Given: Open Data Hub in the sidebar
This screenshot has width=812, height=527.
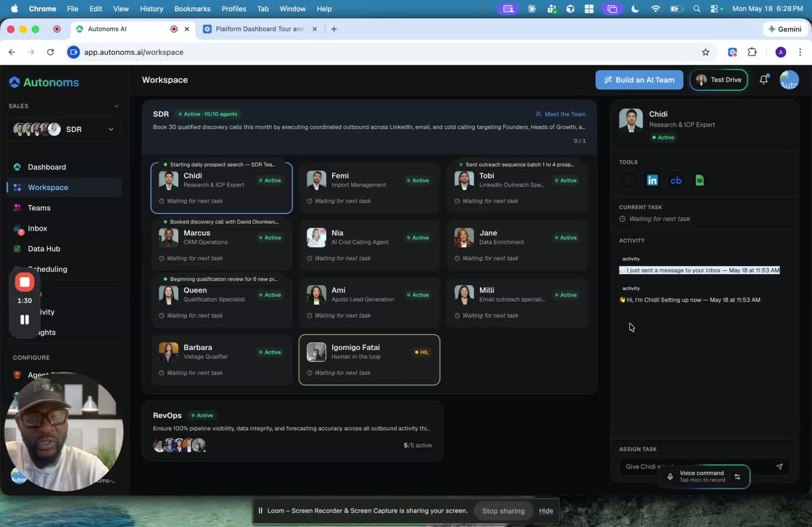Looking at the screenshot, I should point(64,249).
